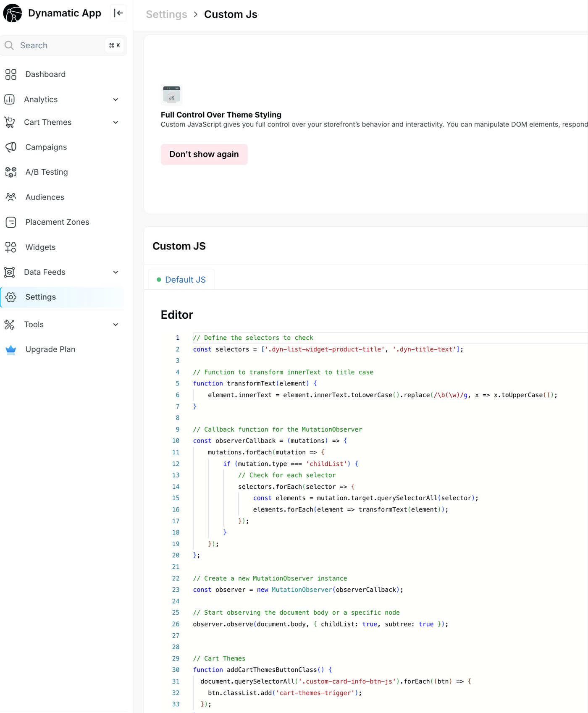
Task: Select the Default JS tab
Action: click(181, 280)
